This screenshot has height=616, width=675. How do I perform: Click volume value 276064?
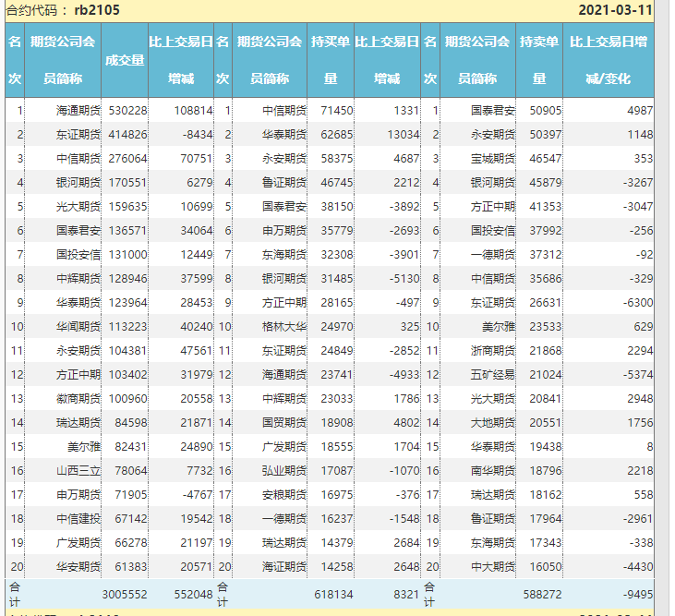click(127, 159)
